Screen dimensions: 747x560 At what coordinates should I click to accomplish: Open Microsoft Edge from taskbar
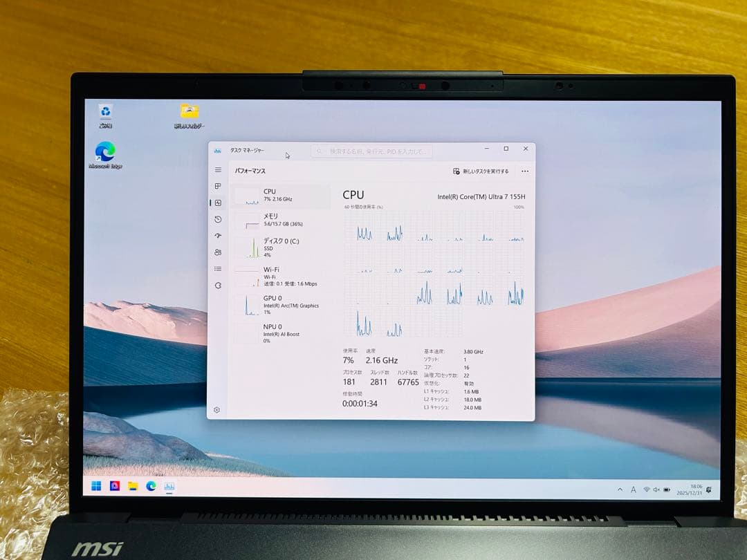pyautogui.click(x=151, y=486)
